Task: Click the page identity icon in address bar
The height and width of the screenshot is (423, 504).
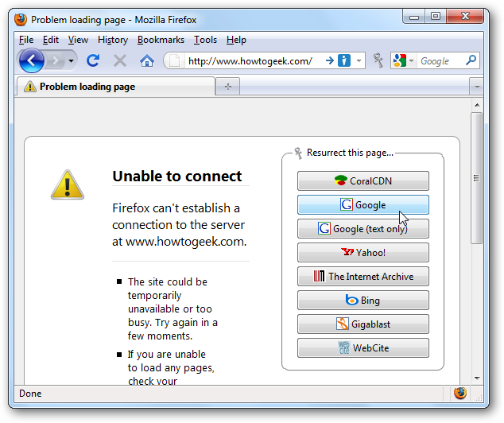Action: [x=175, y=60]
